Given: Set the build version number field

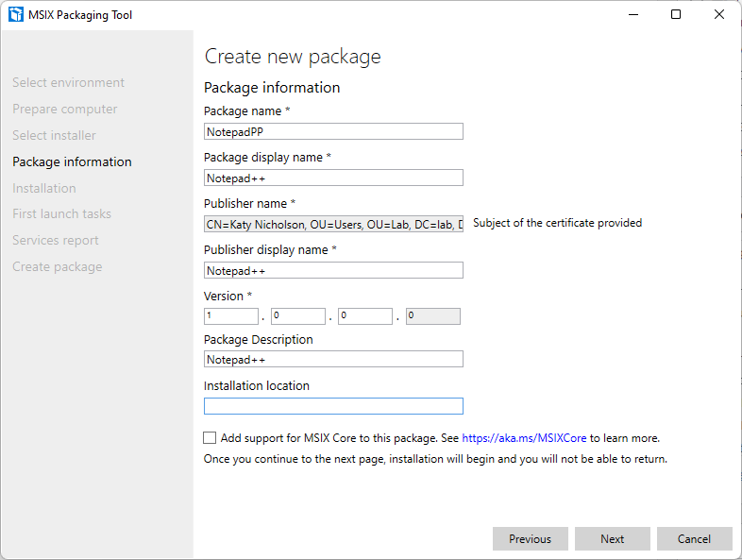Looking at the screenshot, I should coord(365,315).
